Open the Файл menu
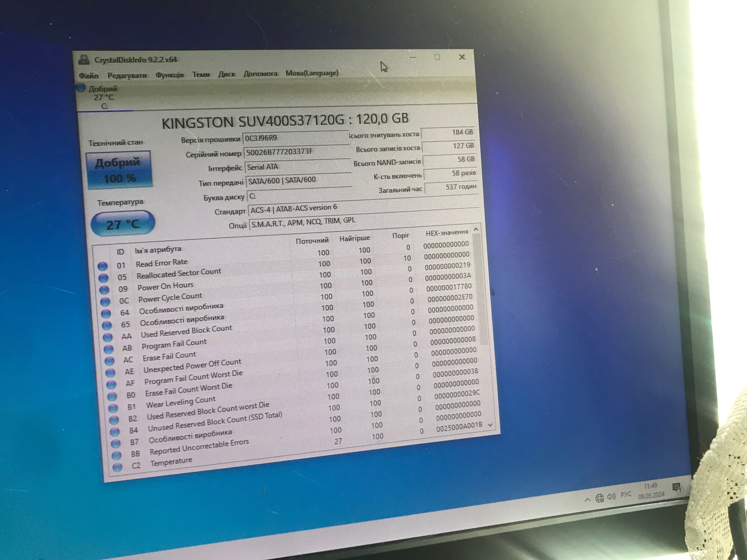Viewport: 747px width, 560px height. (x=89, y=76)
